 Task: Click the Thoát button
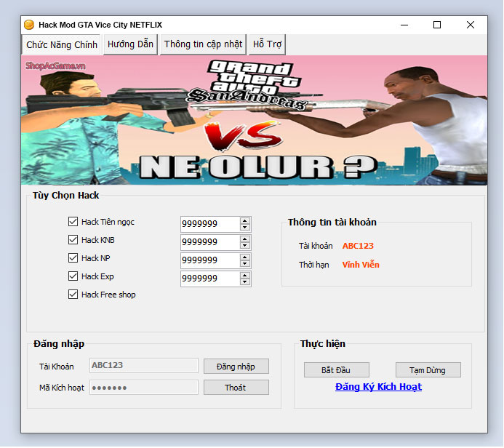tap(236, 388)
